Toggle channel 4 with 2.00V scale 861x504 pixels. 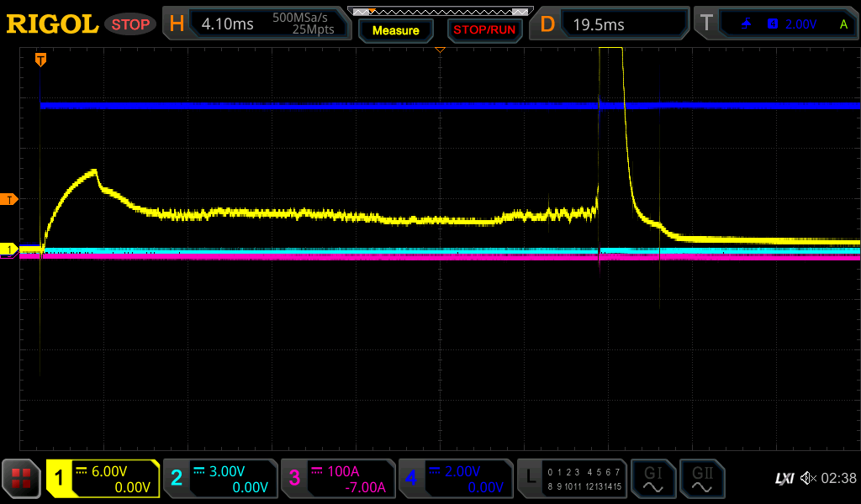pyautogui.click(x=455, y=479)
